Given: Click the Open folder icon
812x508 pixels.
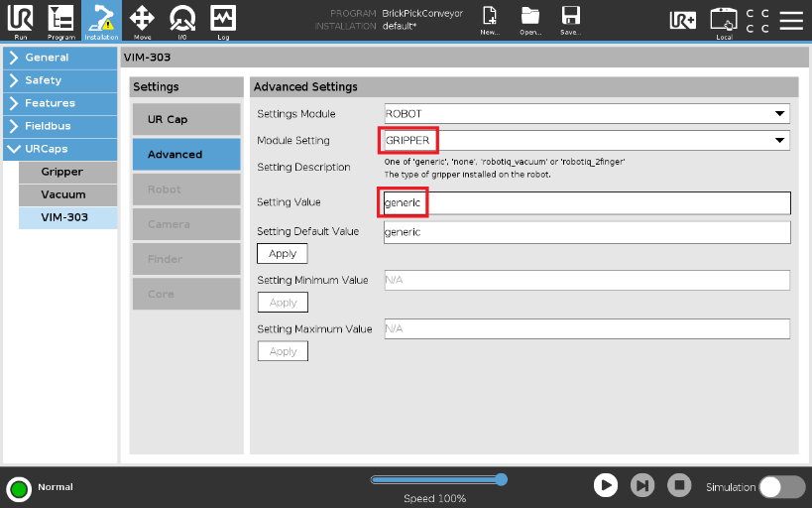Looking at the screenshot, I should [530, 21].
